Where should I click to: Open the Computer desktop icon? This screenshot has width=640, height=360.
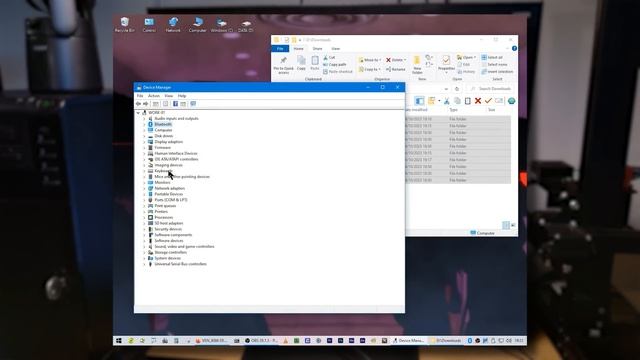point(198,24)
